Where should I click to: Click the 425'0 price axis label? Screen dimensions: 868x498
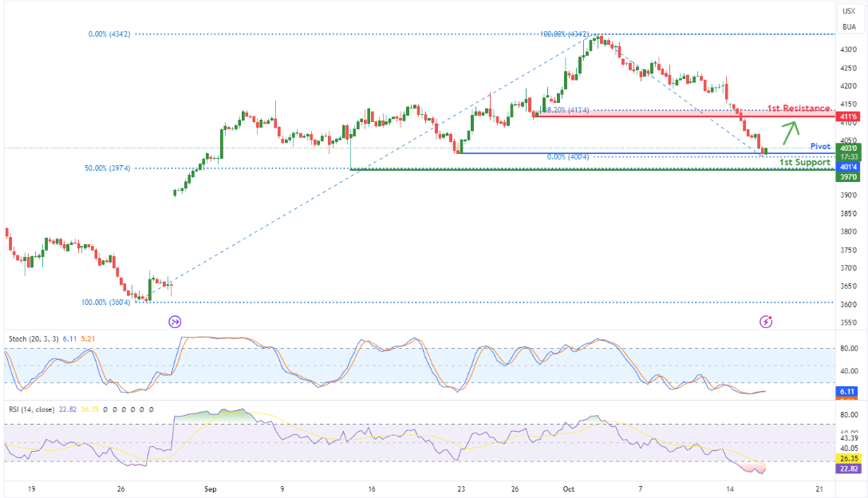(x=848, y=68)
